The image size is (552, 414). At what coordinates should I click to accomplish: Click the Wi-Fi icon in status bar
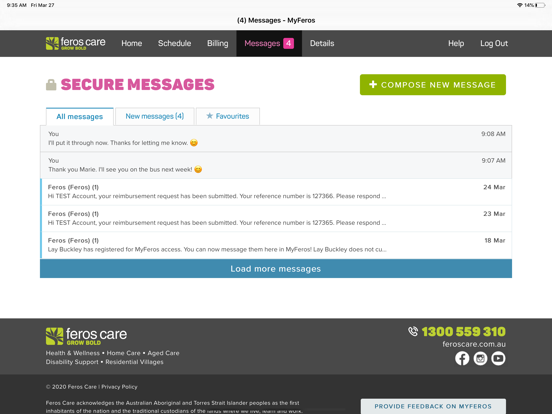click(520, 5)
